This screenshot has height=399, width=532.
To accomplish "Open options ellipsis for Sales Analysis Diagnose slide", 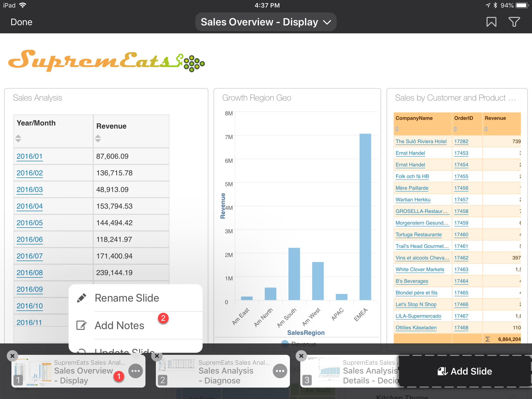I will click(280, 371).
